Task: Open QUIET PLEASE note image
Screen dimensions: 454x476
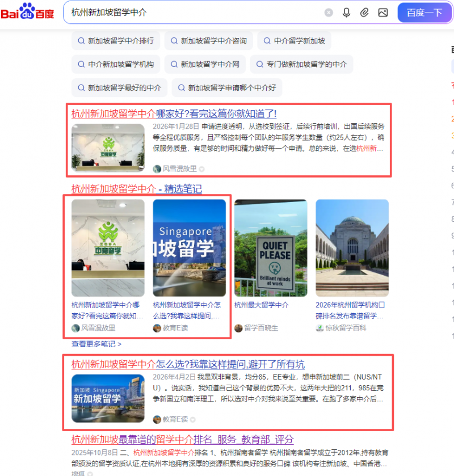Action: pos(271,248)
